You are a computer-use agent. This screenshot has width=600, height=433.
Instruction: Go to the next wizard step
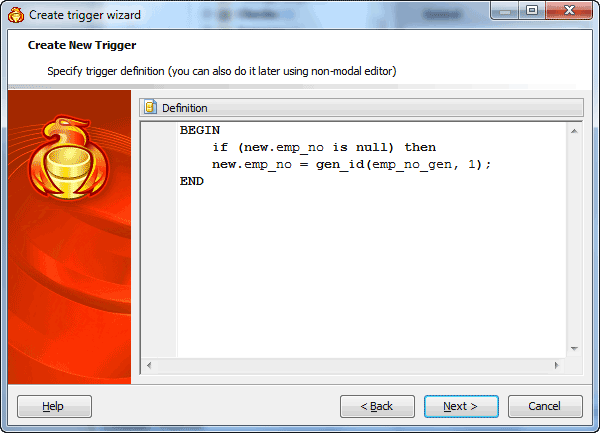click(461, 406)
